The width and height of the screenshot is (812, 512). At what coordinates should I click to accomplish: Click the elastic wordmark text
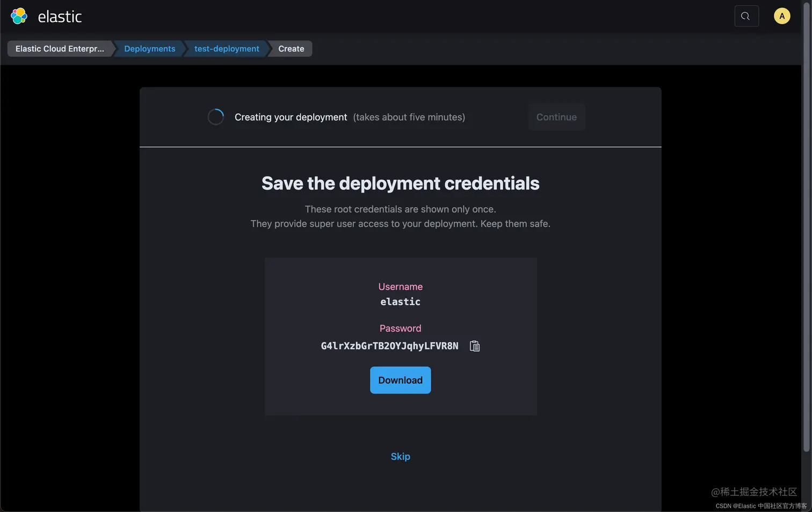point(60,17)
